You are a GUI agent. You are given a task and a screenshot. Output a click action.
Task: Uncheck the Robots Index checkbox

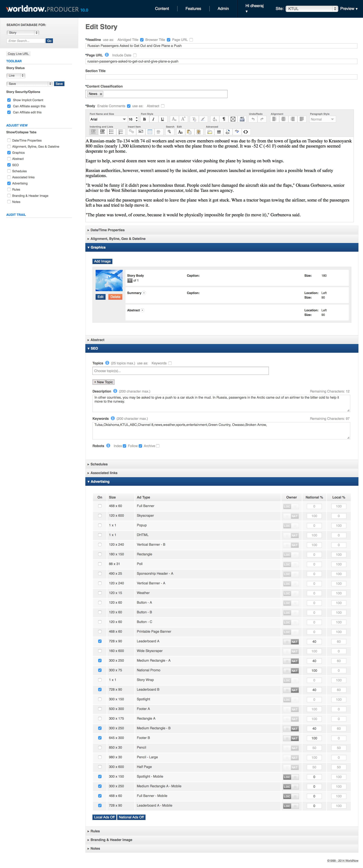pos(124,446)
